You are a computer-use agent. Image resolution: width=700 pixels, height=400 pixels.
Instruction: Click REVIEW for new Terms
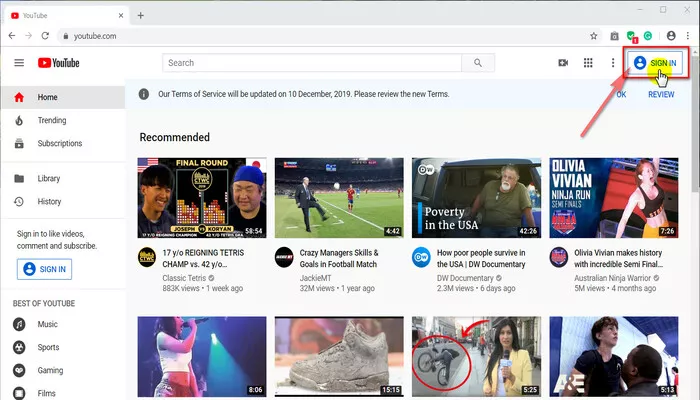click(x=661, y=95)
